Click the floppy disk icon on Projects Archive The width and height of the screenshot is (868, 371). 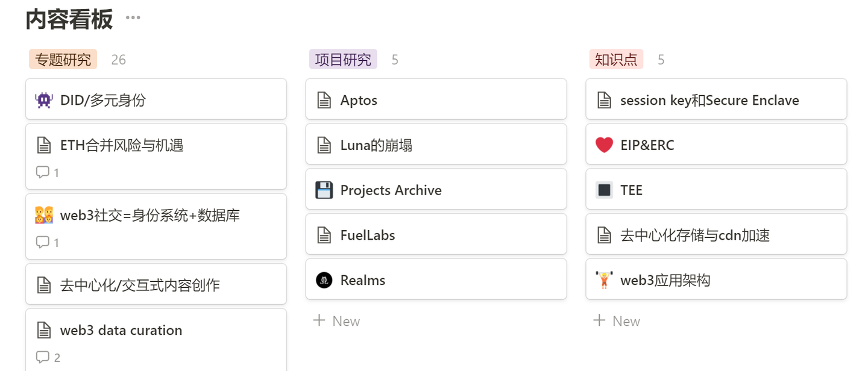tap(324, 190)
